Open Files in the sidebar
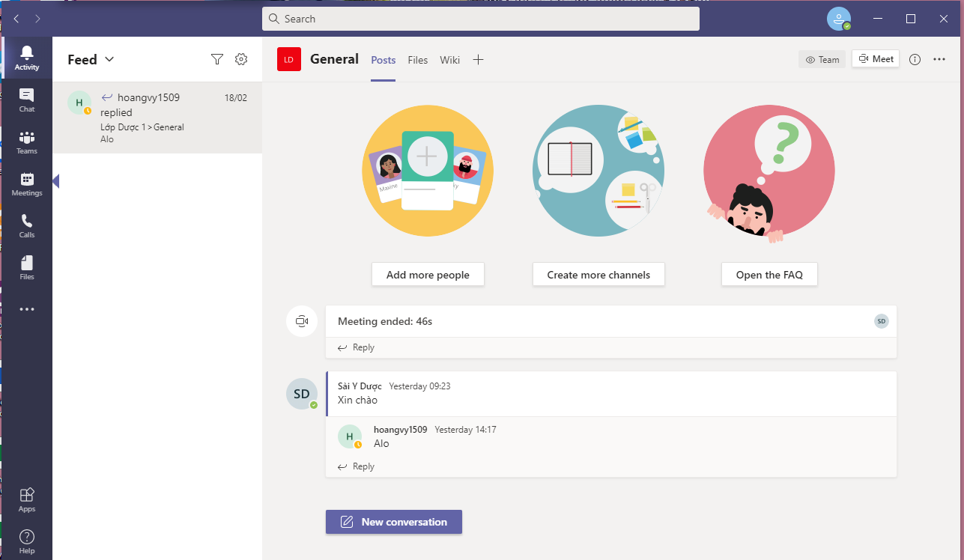 coord(27,267)
